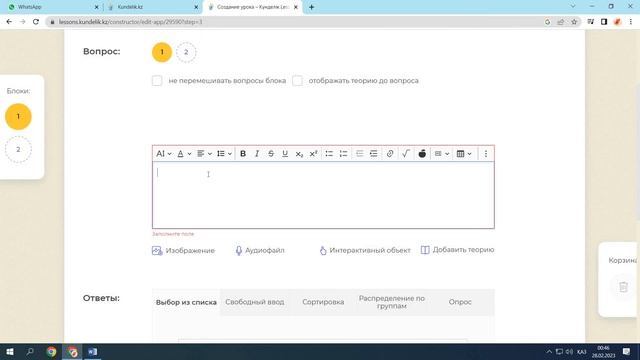
Task: Go back in the browser
Action: pyautogui.click(x=9, y=22)
